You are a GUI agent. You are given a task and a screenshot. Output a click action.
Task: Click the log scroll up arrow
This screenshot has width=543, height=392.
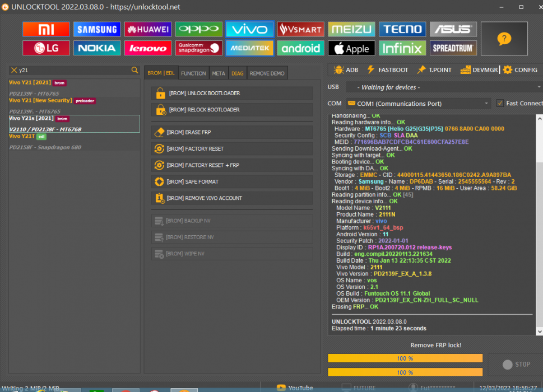point(539,118)
